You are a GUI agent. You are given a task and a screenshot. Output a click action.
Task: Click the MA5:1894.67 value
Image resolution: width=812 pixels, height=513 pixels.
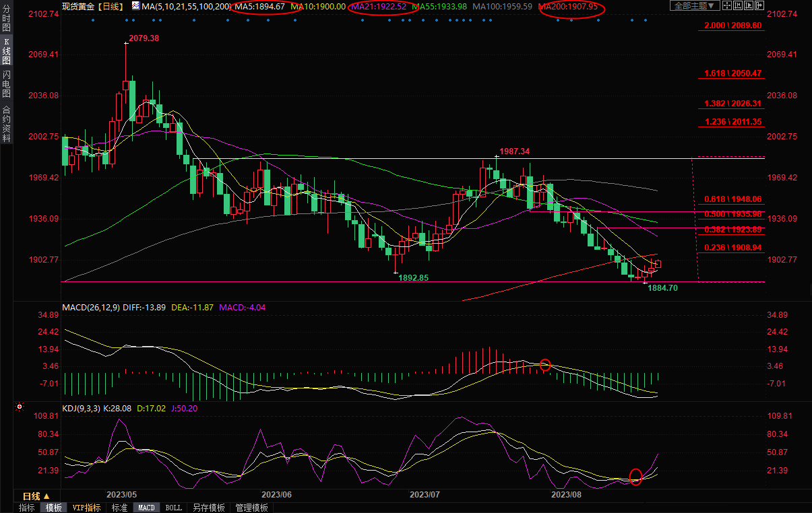click(x=259, y=6)
